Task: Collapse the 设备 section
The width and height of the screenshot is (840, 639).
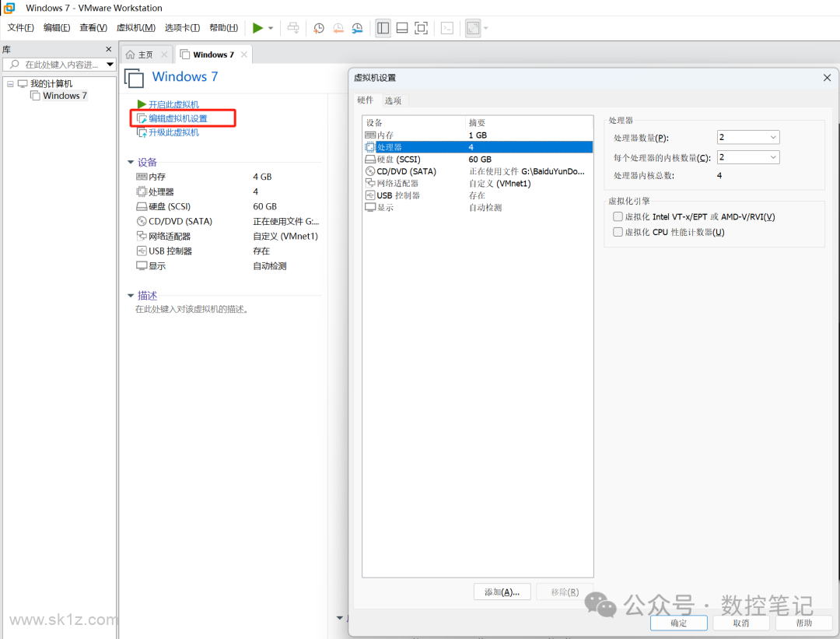Action: click(130, 162)
